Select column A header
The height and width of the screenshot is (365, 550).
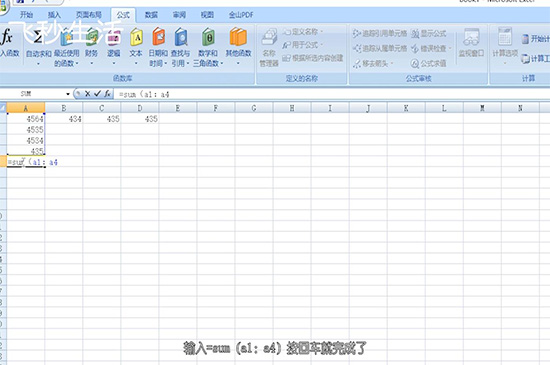tap(26, 108)
